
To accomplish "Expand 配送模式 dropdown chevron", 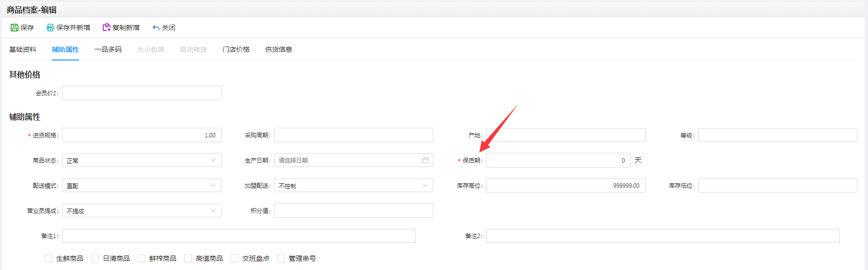I will pyautogui.click(x=213, y=185).
